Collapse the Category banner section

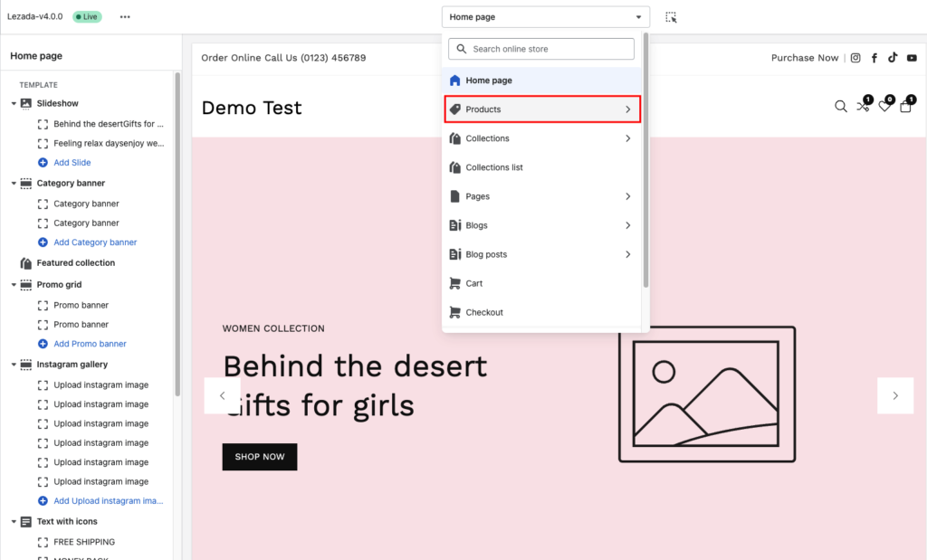14,183
